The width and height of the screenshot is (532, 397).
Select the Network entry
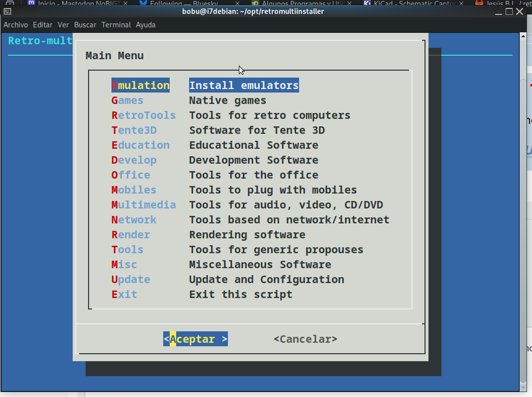[134, 220]
